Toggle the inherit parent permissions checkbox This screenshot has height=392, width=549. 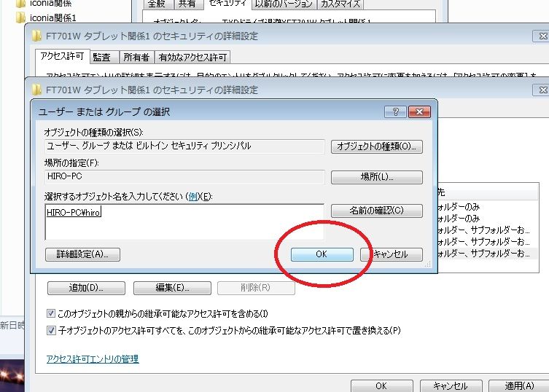[x=51, y=313]
